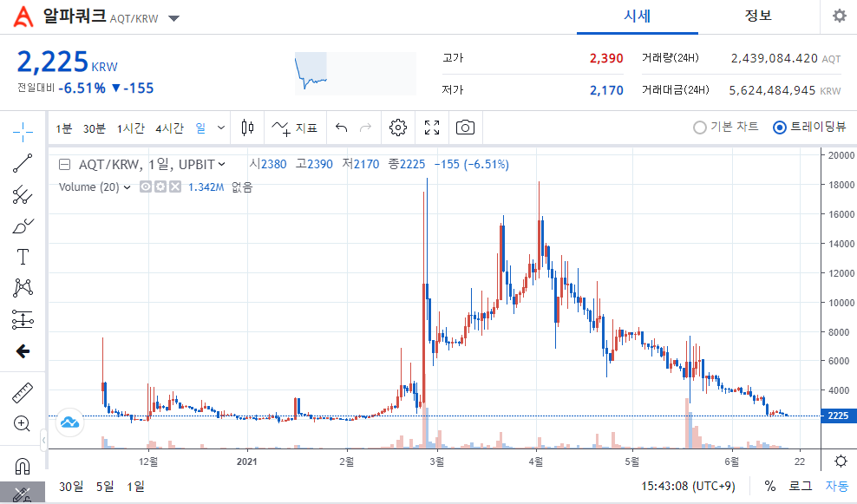Show the 1일 date range
The image size is (857, 504).
click(x=135, y=486)
